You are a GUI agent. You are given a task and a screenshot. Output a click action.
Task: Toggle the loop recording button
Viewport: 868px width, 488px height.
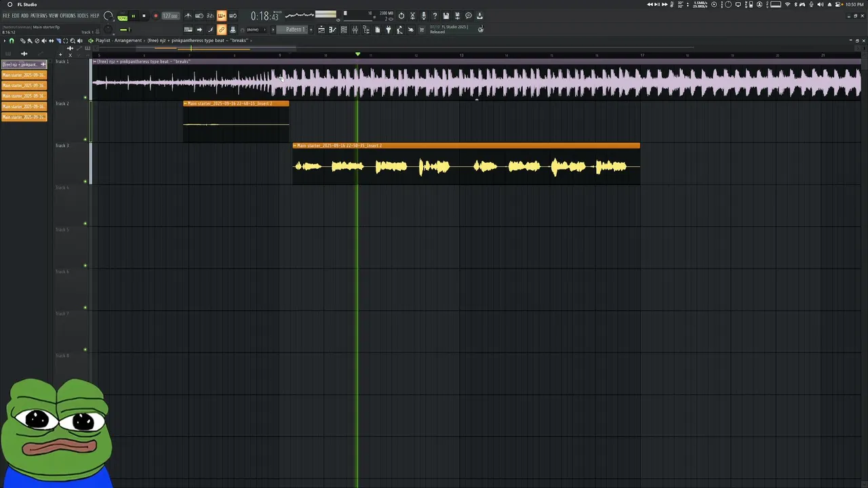[x=233, y=16]
